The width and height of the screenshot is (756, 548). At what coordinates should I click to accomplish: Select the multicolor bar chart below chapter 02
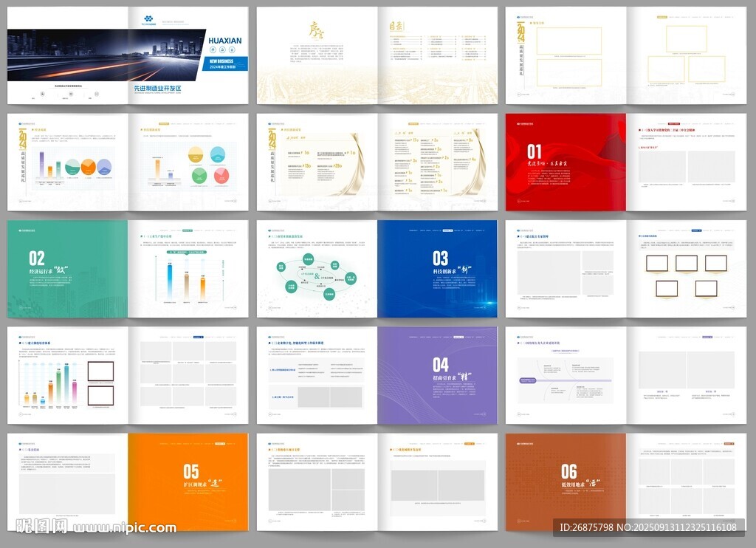pyautogui.click(x=49, y=386)
